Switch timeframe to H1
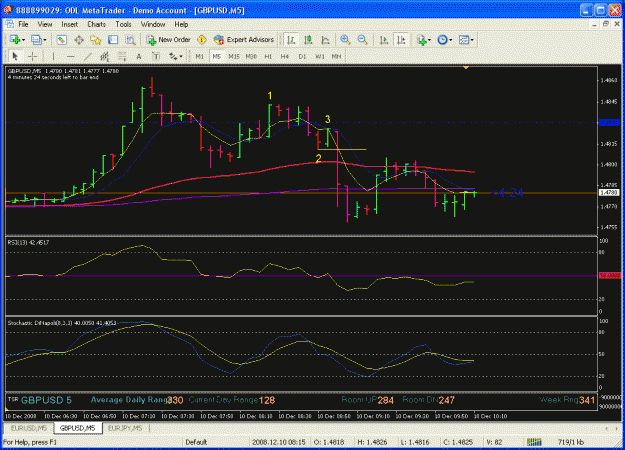Screen dimensions: 625x450 coord(268,57)
